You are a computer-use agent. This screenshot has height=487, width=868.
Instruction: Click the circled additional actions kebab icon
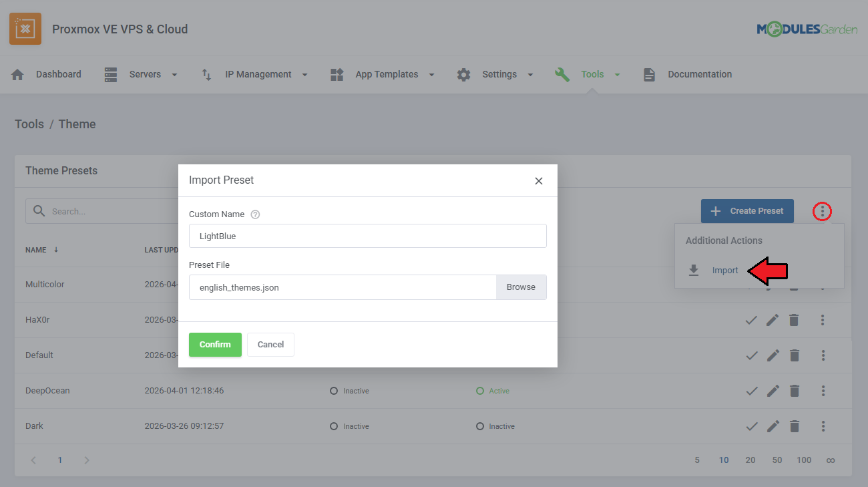822,212
